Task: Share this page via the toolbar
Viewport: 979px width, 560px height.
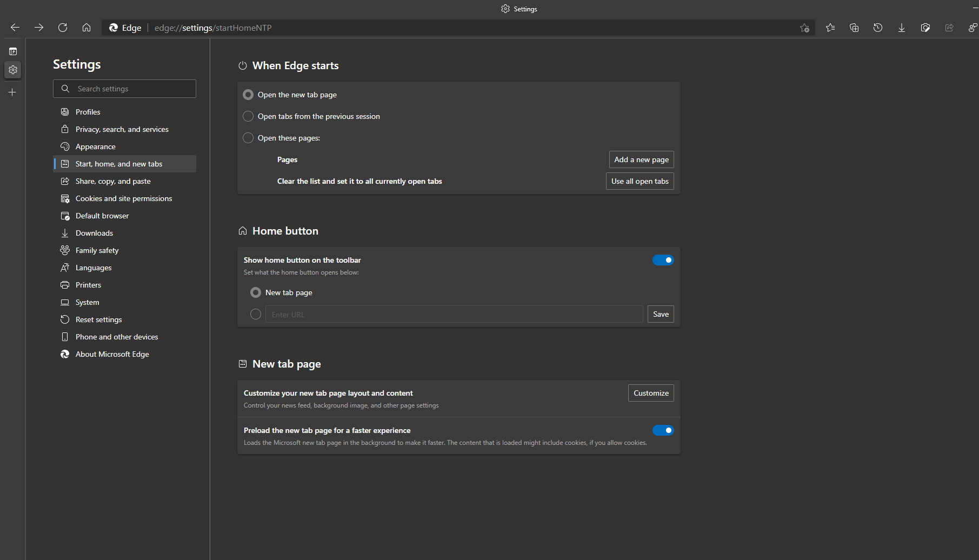Action: 949,28
